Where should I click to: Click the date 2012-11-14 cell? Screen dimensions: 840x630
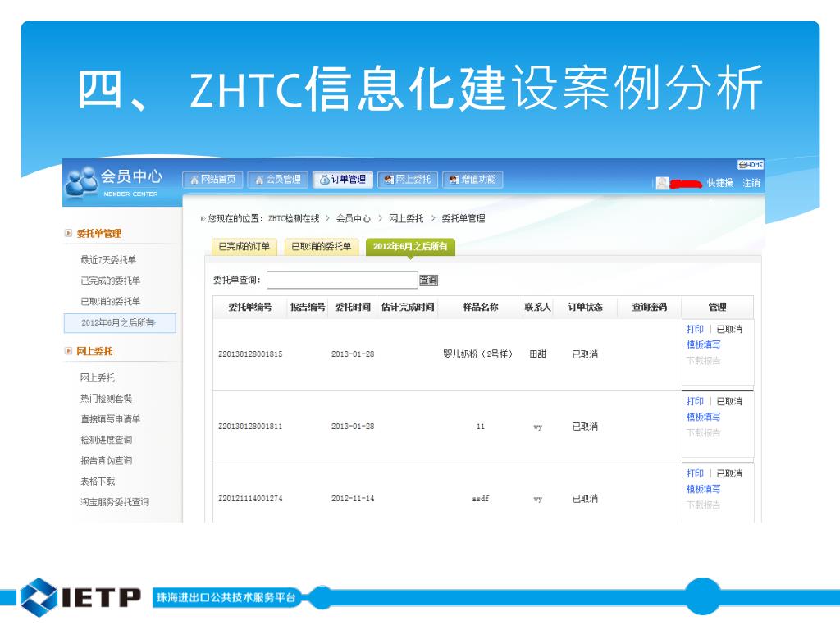coord(353,499)
